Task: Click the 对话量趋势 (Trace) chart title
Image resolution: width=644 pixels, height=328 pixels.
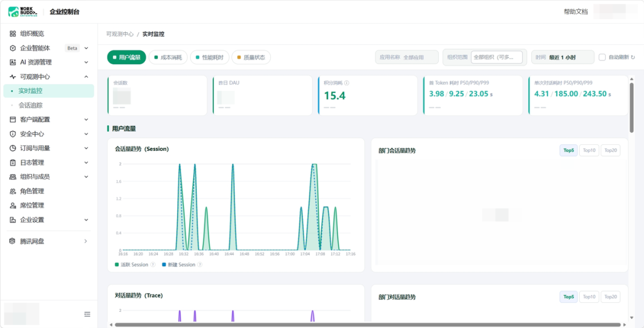Action: 139,295
